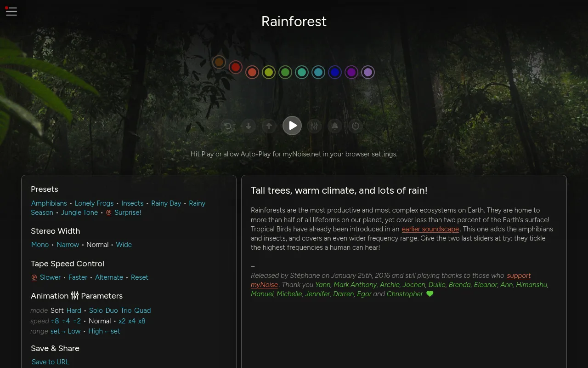The height and width of the screenshot is (368, 588).
Task: Click the up arrow volume icon
Action: [x=269, y=126]
